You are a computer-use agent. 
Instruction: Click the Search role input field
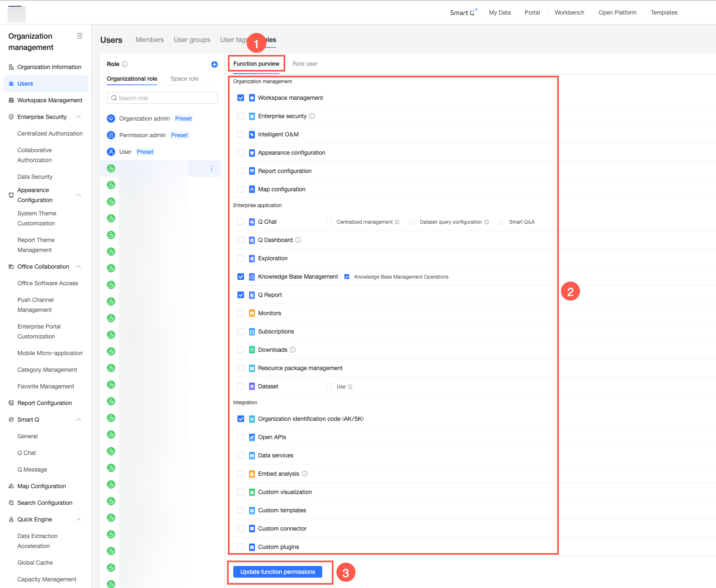coord(162,98)
